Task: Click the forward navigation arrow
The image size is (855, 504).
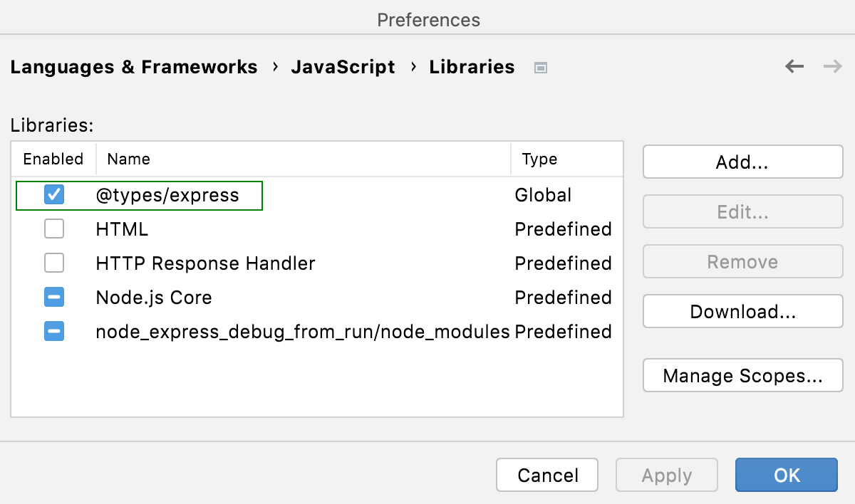Action: point(831,66)
